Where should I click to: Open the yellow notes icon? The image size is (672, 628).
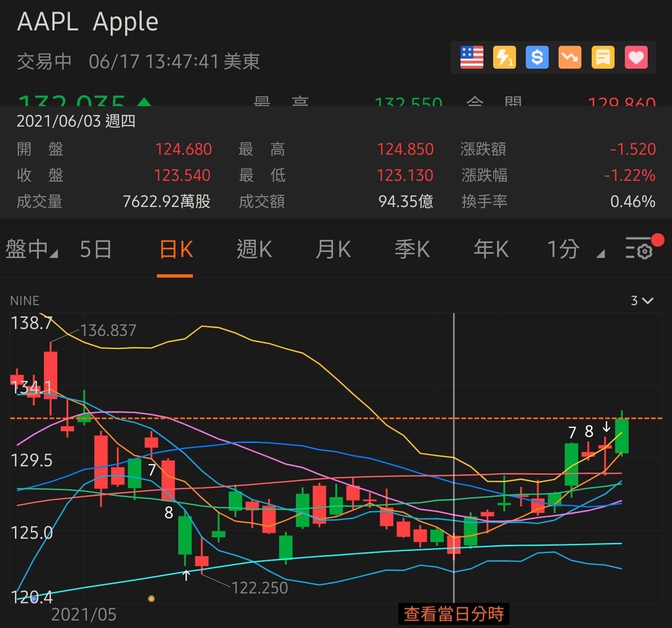pos(603,57)
